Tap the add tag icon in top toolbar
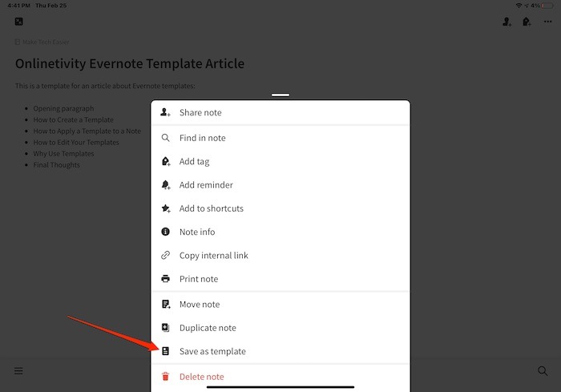 pos(527,22)
